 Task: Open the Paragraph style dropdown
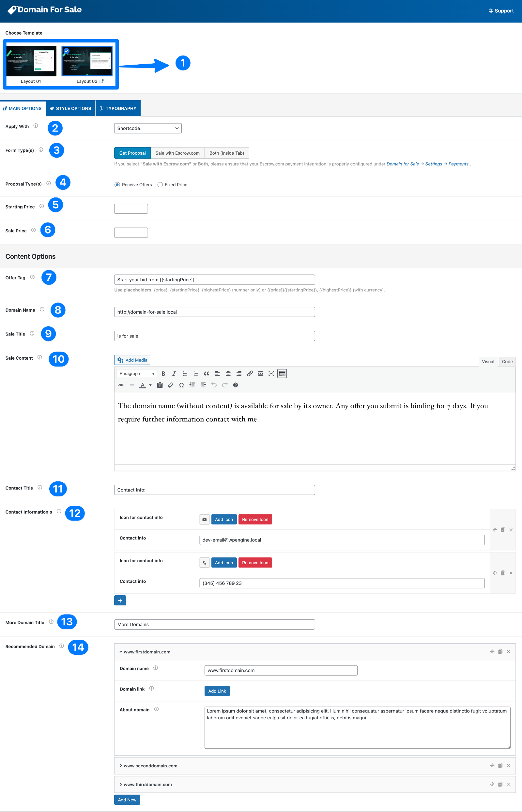pos(136,373)
